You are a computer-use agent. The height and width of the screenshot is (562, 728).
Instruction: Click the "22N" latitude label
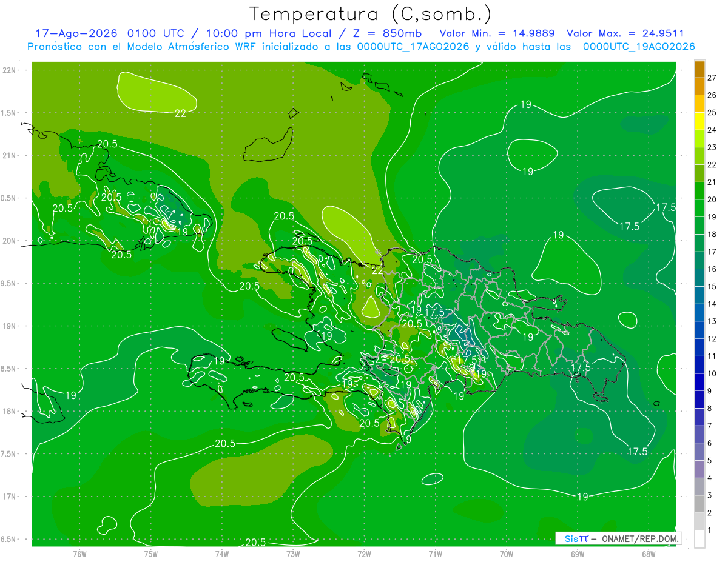(x=8, y=70)
